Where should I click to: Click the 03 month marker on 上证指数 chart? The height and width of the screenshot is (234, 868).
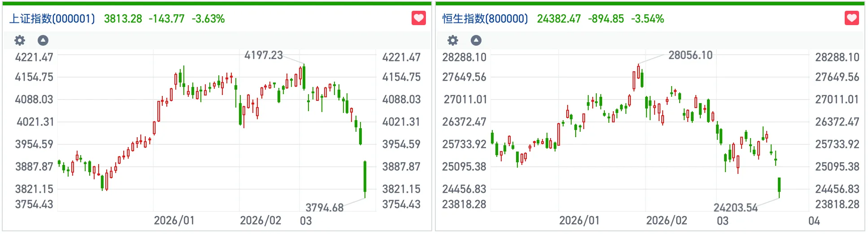coord(306,221)
